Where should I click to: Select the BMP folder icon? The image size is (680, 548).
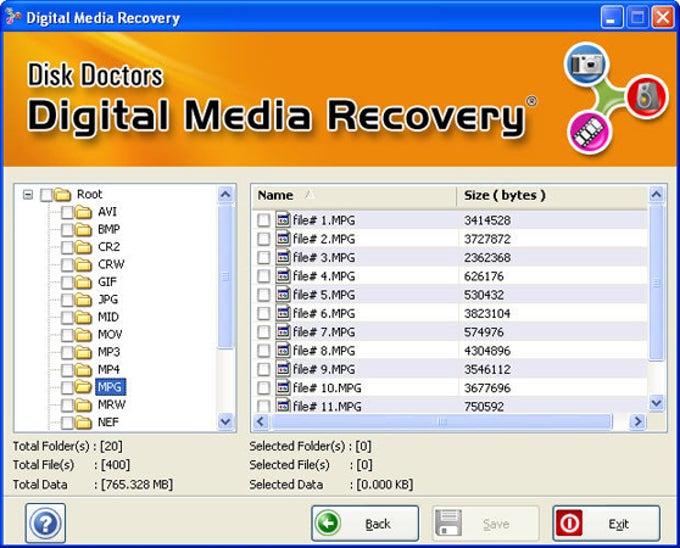(x=83, y=230)
